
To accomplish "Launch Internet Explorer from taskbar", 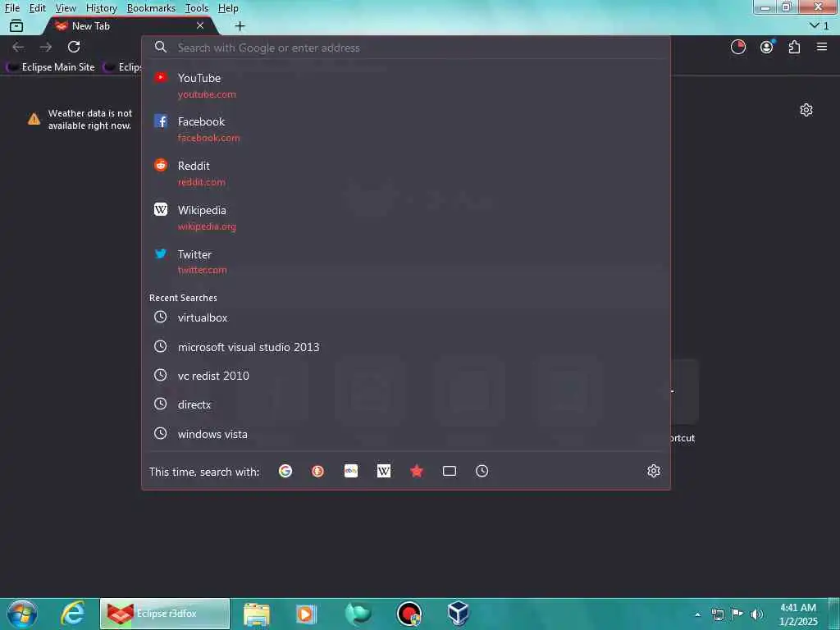I will click(73, 614).
